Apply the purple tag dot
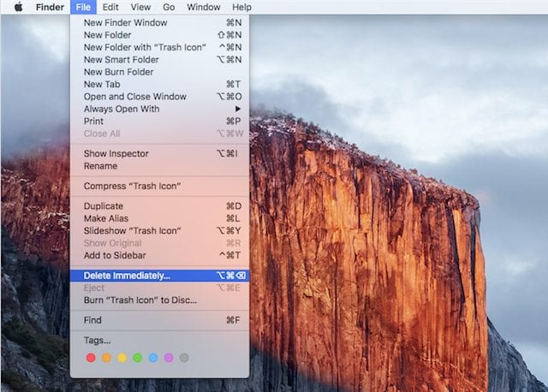 click(x=168, y=358)
